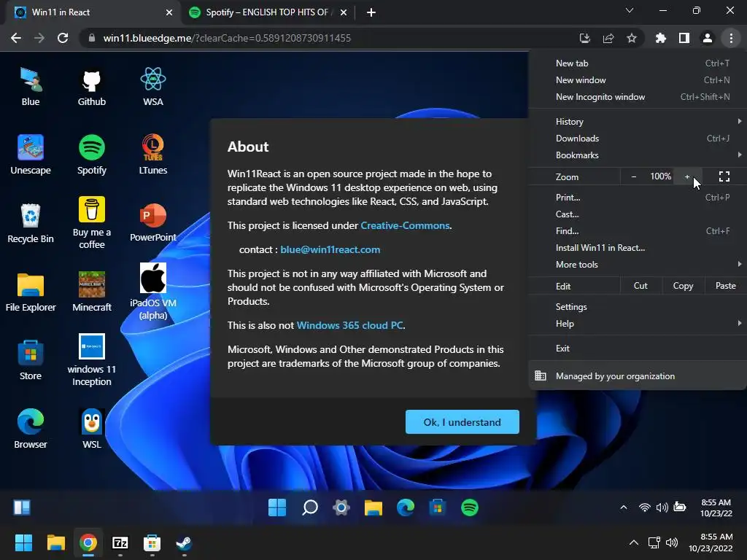
Task: Choose New Incognito window menu item
Action: pos(638,97)
